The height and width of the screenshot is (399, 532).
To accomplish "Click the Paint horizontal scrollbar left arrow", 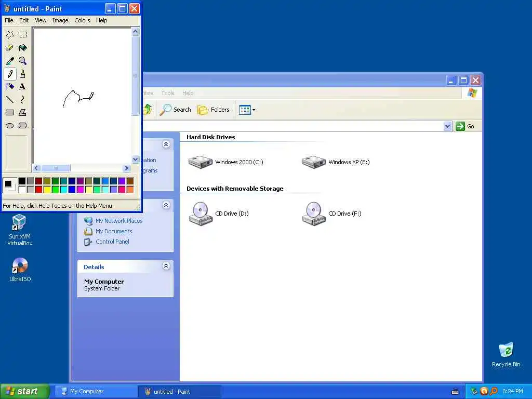I will [x=36, y=168].
